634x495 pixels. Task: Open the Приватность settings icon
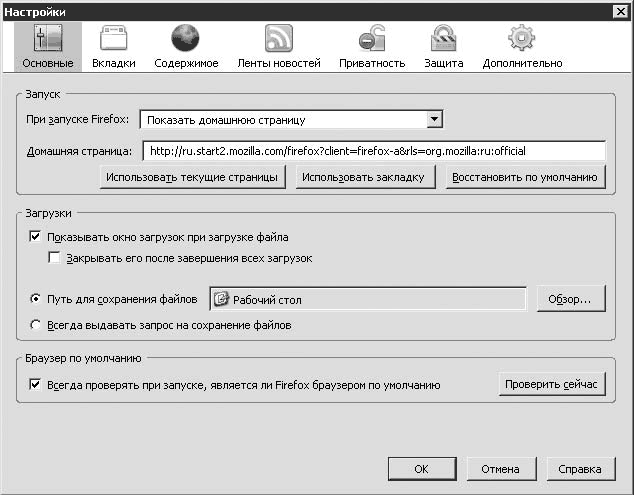373,39
